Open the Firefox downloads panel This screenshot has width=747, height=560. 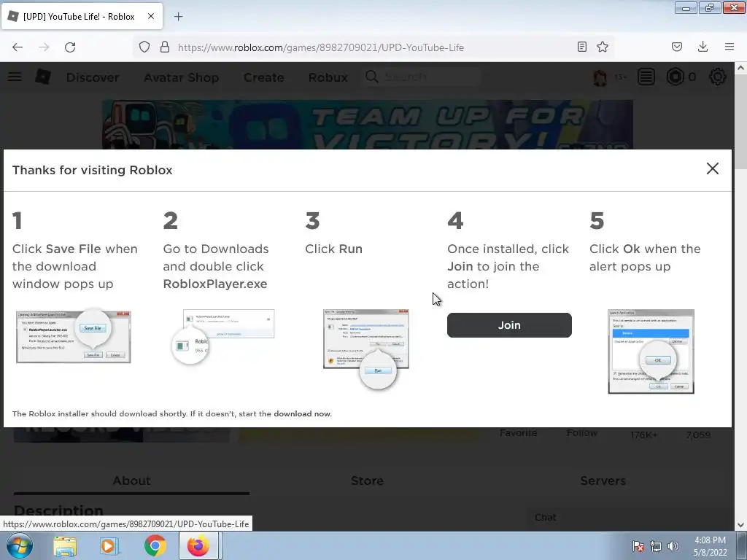703,47
